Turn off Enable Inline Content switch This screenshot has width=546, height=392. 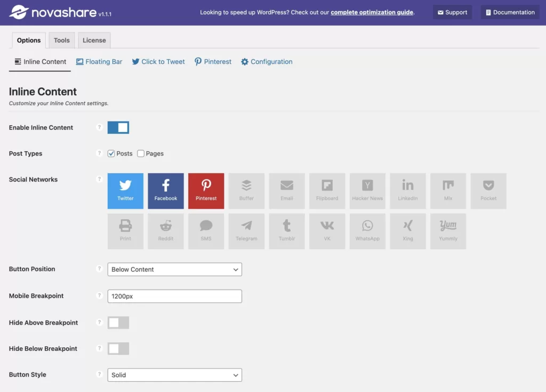click(118, 128)
